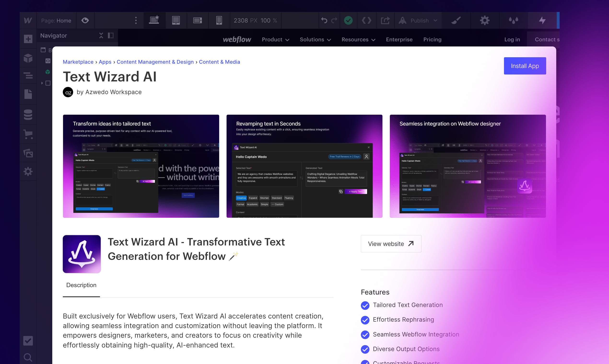
Task: Open the Pricing menu item
Action: (x=432, y=40)
